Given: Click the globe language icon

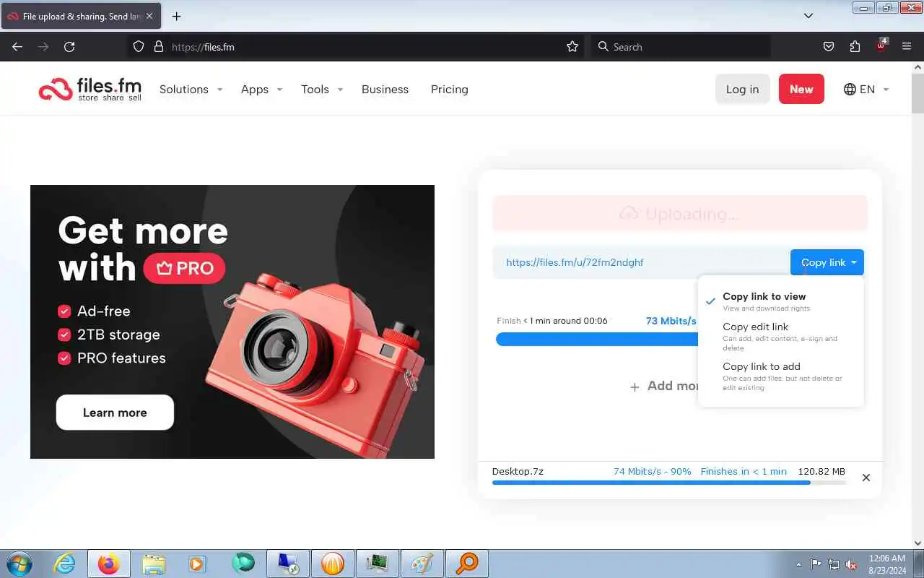Looking at the screenshot, I should coord(850,90).
